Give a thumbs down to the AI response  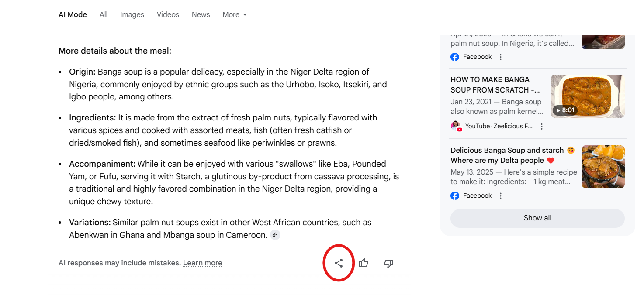pyautogui.click(x=388, y=263)
